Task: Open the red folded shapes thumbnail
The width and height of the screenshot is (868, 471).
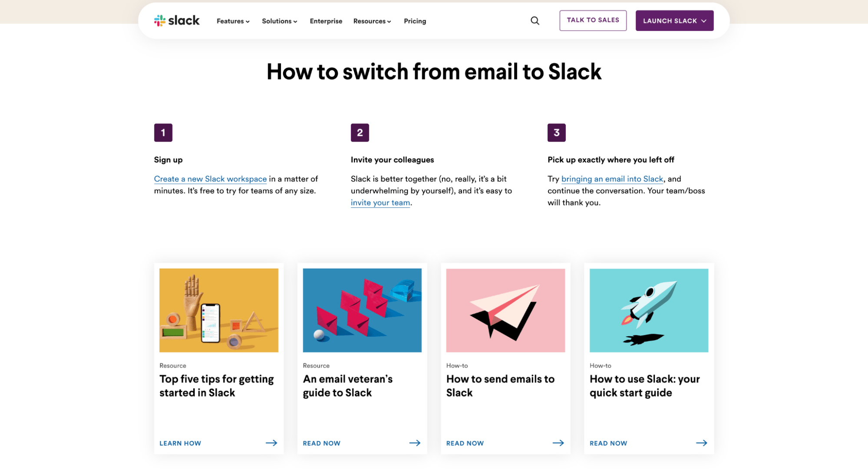Action: click(x=362, y=310)
